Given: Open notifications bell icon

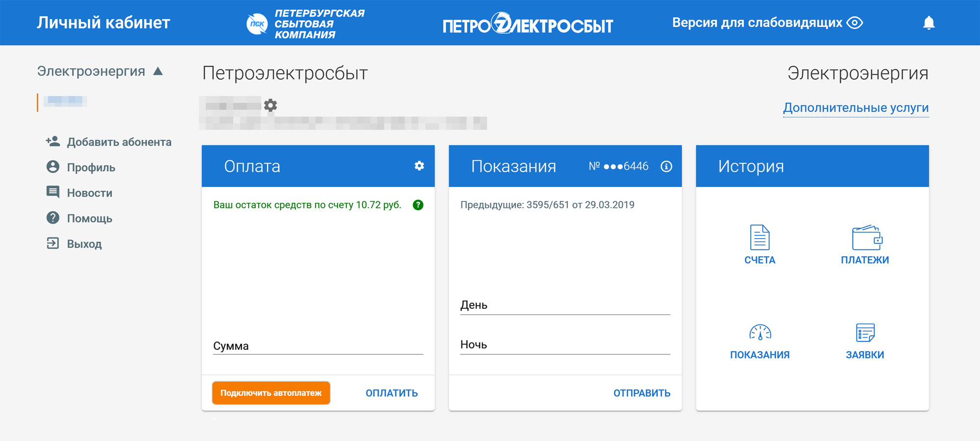Looking at the screenshot, I should [x=929, y=23].
